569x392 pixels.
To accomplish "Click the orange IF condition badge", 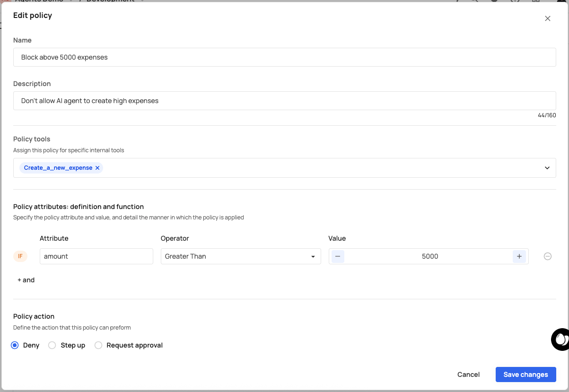I will pos(20,256).
